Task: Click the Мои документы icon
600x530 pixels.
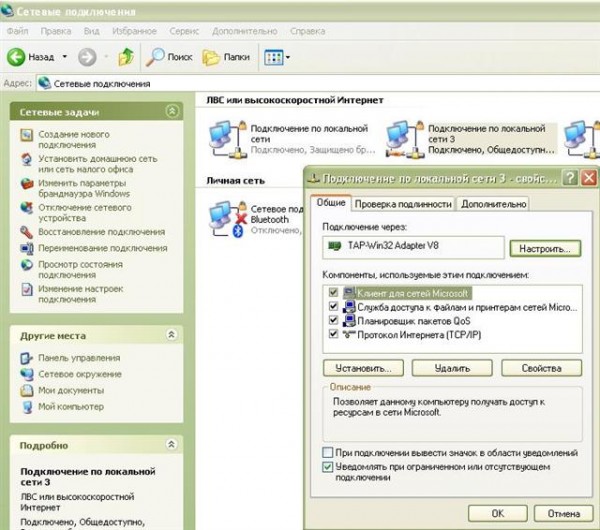Action: (26, 391)
